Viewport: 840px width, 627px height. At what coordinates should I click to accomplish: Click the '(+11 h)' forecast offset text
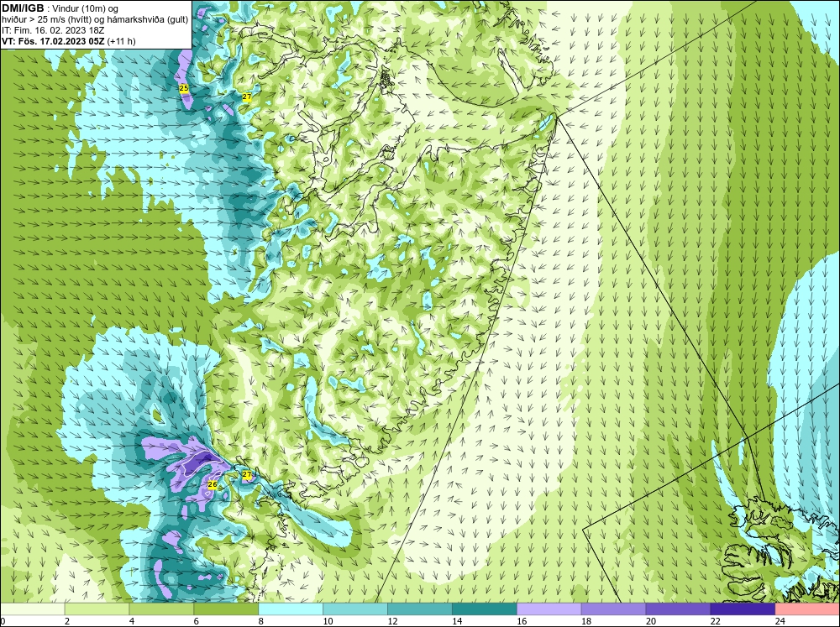pos(122,41)
